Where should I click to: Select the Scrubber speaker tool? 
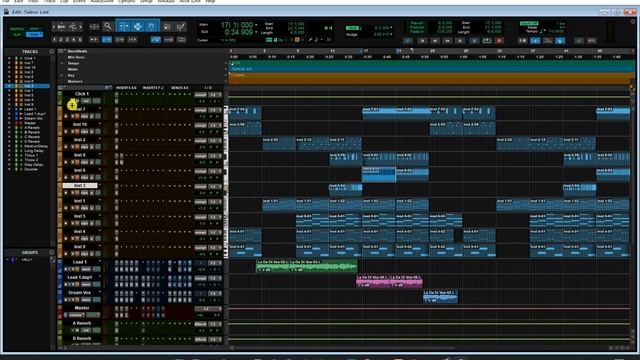[167, 27]
